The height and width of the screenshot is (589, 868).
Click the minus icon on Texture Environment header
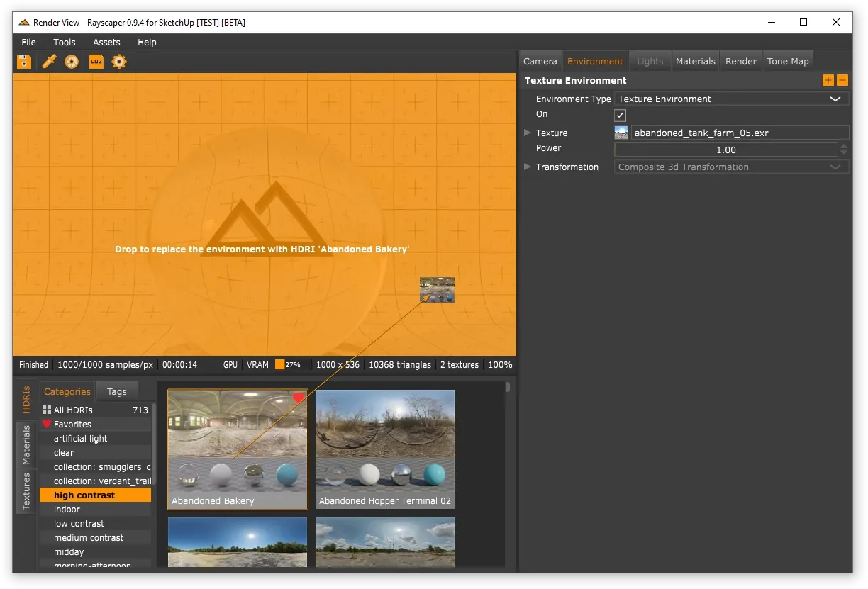(842, 80)
